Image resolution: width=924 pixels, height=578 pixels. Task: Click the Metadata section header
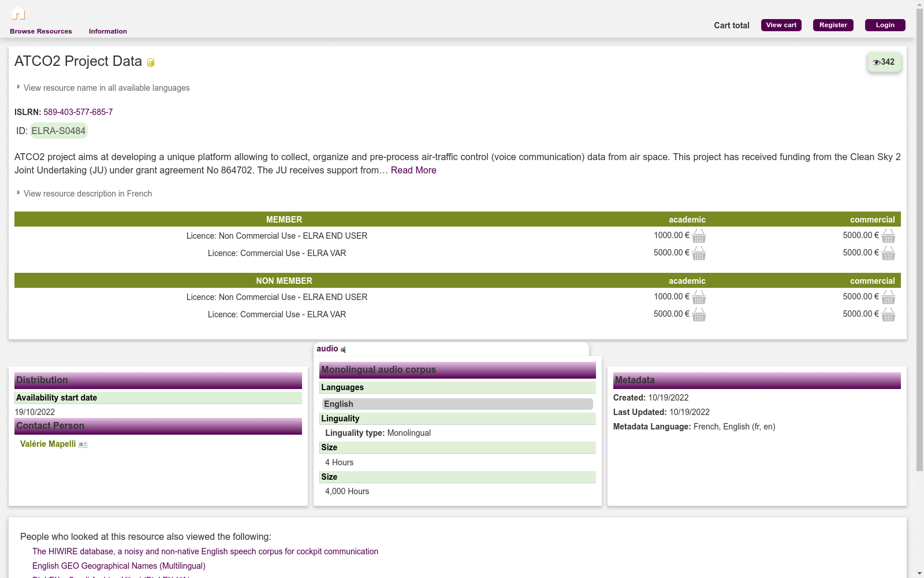(x=757, y=380)
